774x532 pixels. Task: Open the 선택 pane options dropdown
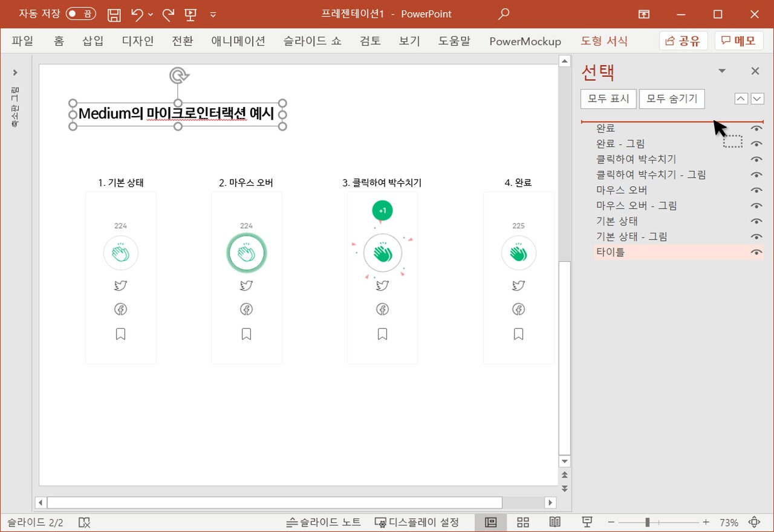pyautogui.click(x=721, y=71)
